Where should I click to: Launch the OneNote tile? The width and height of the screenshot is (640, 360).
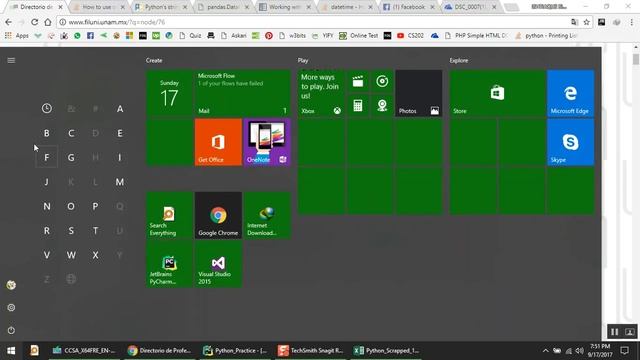[x=267, y=142]
